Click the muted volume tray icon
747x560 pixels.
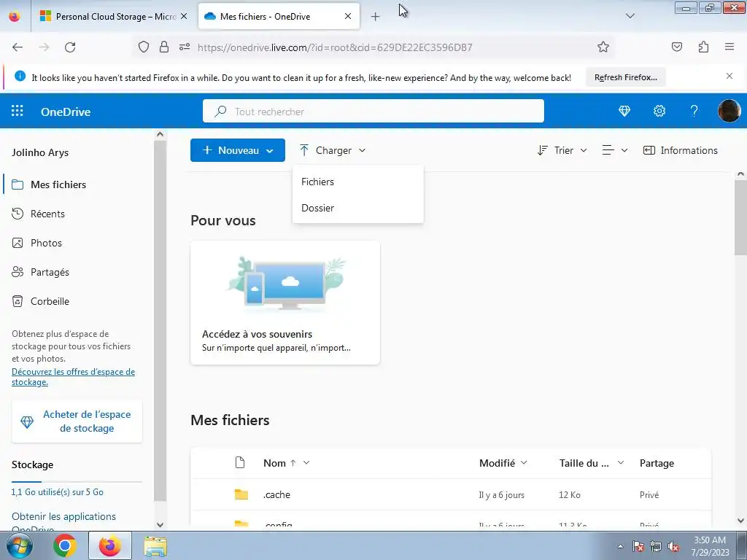pyautogui.click(x=673, y=546)
